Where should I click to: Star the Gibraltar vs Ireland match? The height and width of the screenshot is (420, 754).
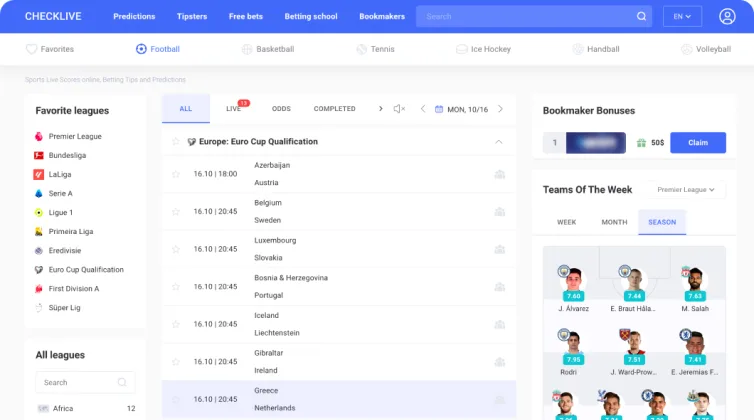point(176,362)
